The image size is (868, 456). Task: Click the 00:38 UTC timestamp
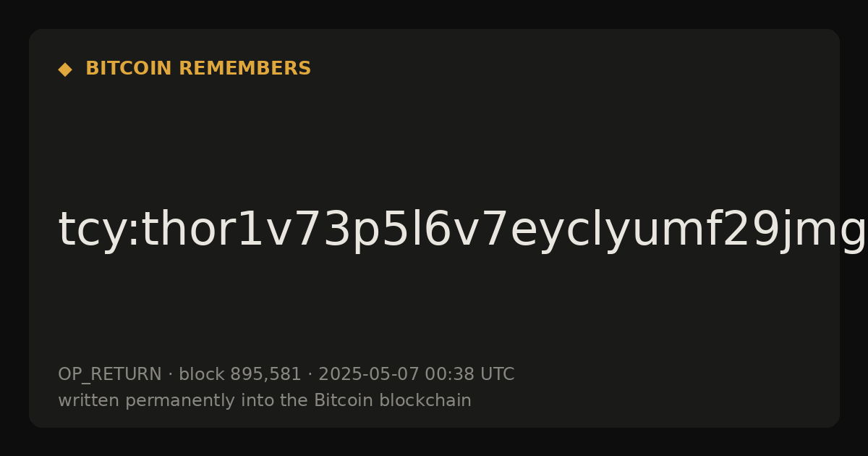[x=469, y=374]
